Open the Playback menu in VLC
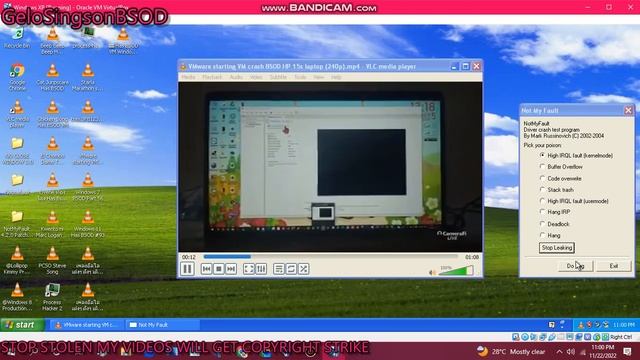The image size is (640, 360). 212,77
